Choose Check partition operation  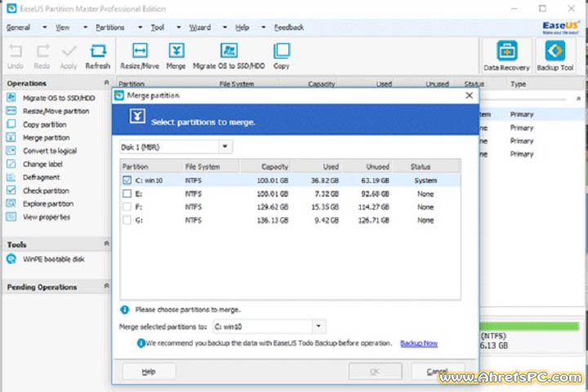[x=46, y=190]
